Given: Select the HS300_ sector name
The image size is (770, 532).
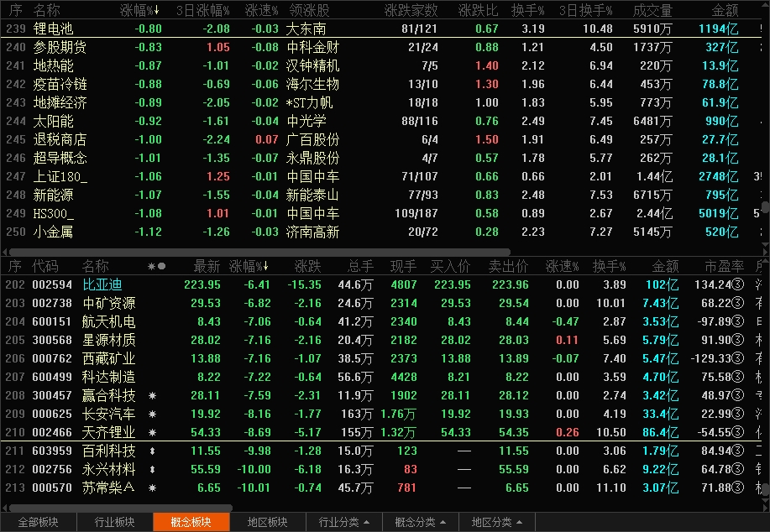Looking at the screenshot, I should tap(54, 213).
